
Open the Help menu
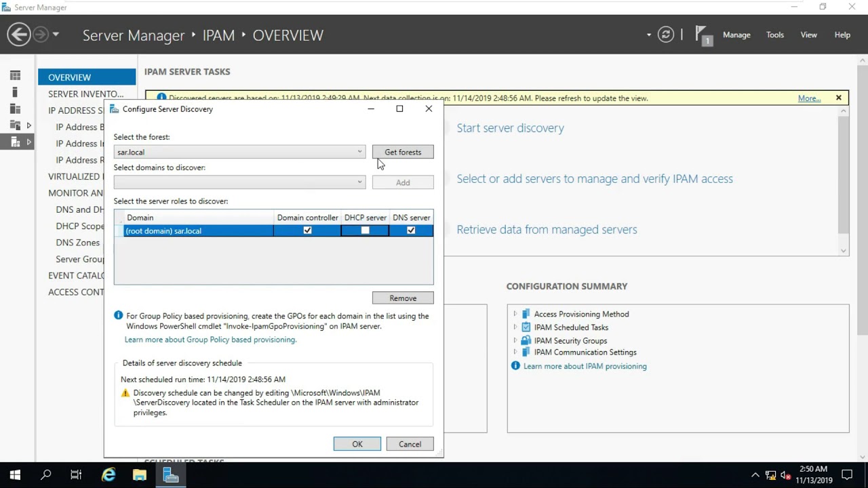coord(842,35)
